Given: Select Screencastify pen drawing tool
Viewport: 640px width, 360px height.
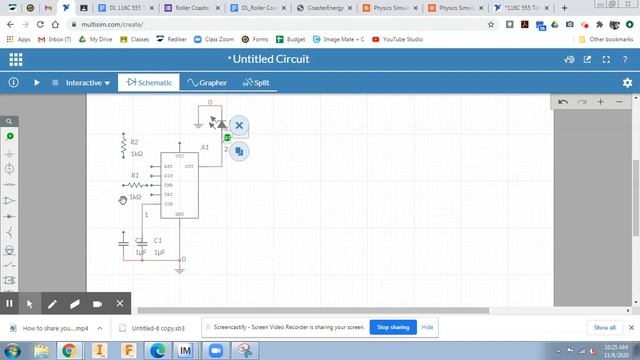Looking at the screenshot, I should click(52, 304).
